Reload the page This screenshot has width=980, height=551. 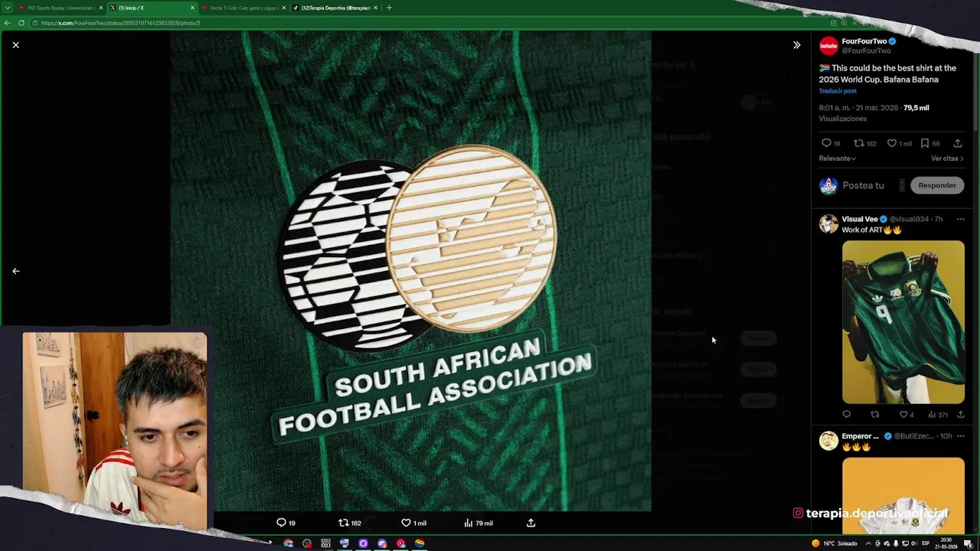21,23
